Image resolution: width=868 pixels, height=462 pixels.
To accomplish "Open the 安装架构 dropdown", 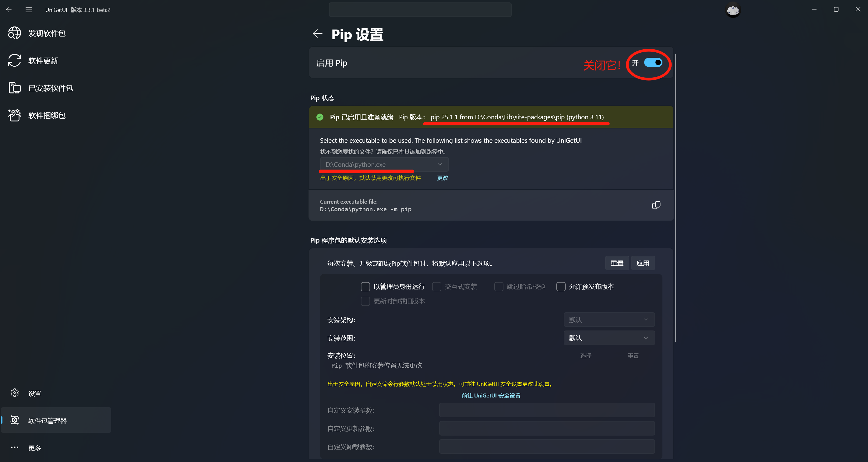I will coord(609,320).
